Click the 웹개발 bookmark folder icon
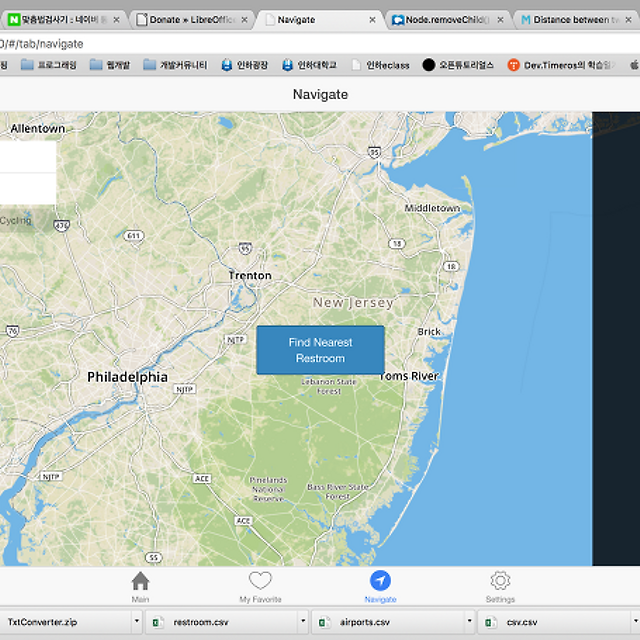Screen dimensions: 640x640 tap(96, 65)
